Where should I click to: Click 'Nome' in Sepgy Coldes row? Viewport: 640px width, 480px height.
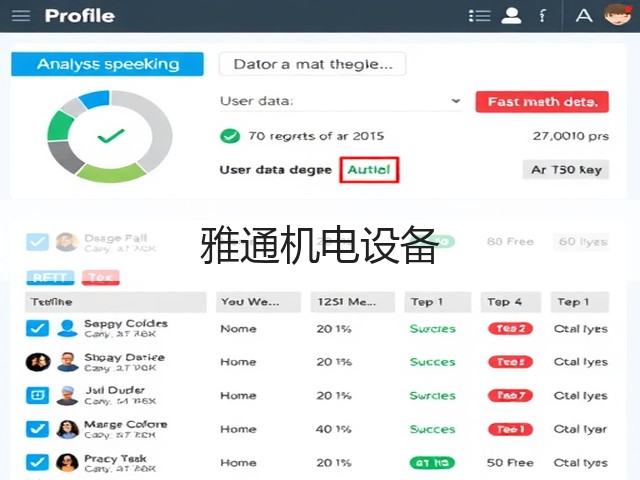[238, 329]
